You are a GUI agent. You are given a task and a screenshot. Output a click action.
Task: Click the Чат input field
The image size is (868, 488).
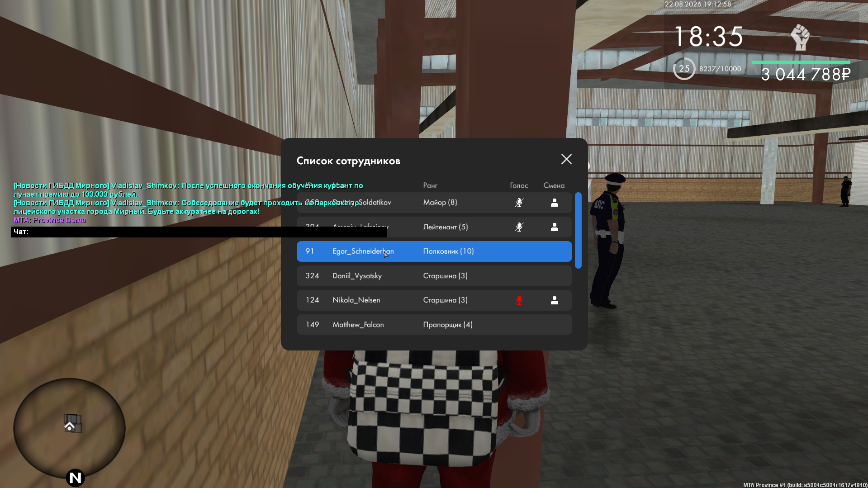(x=199, y=232)
